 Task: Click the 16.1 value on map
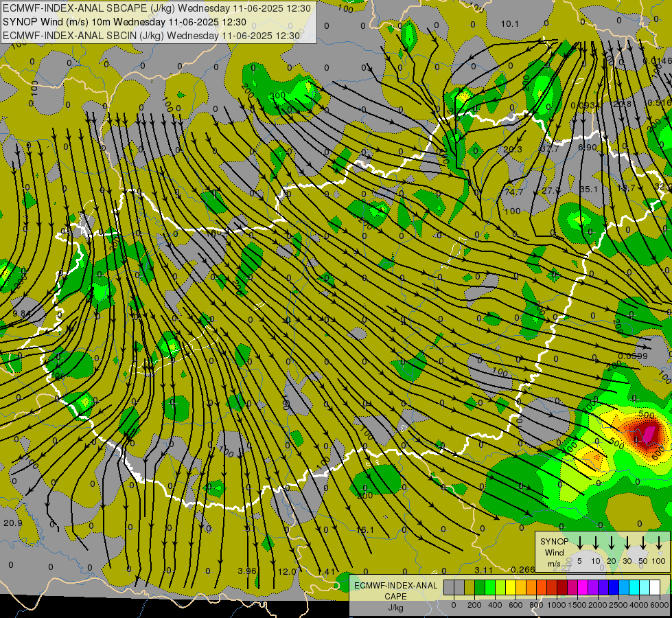365,530
